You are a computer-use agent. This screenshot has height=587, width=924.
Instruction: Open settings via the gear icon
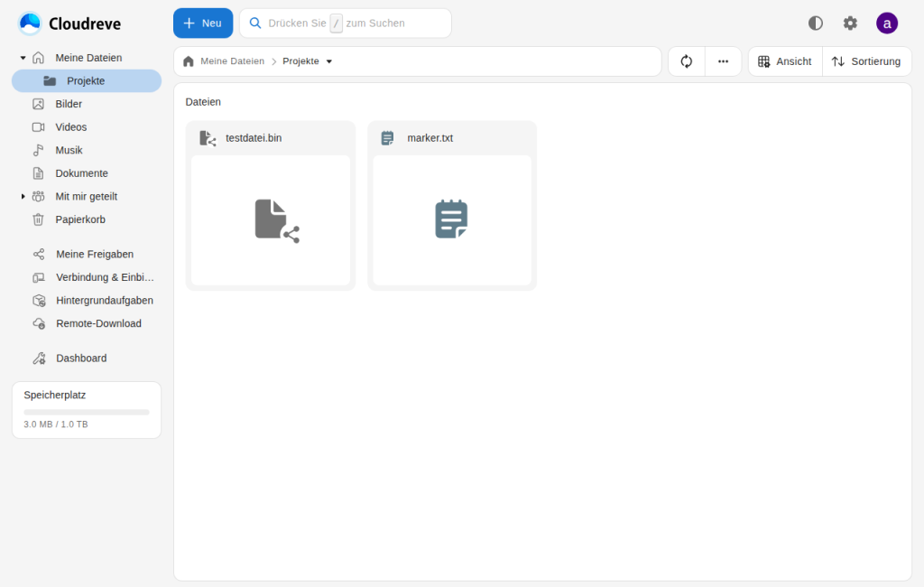tap(850, 23)
